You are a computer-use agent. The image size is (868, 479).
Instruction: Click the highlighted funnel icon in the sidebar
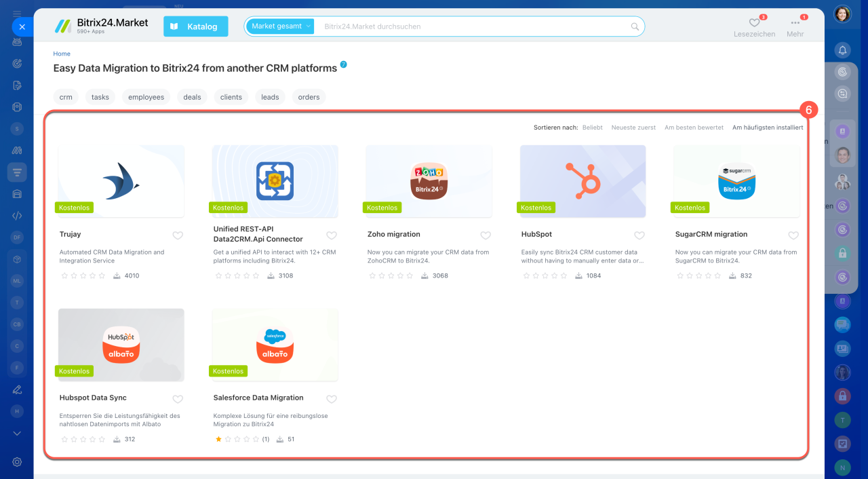[x=18, y=172]
